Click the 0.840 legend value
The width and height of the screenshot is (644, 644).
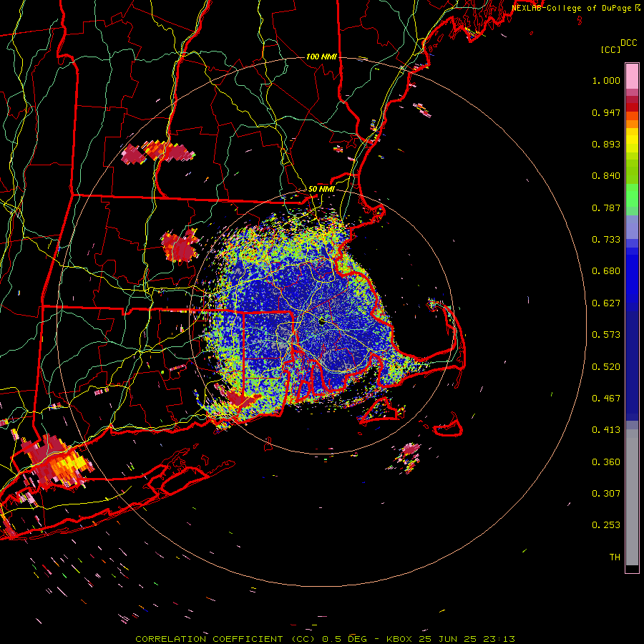606,176
